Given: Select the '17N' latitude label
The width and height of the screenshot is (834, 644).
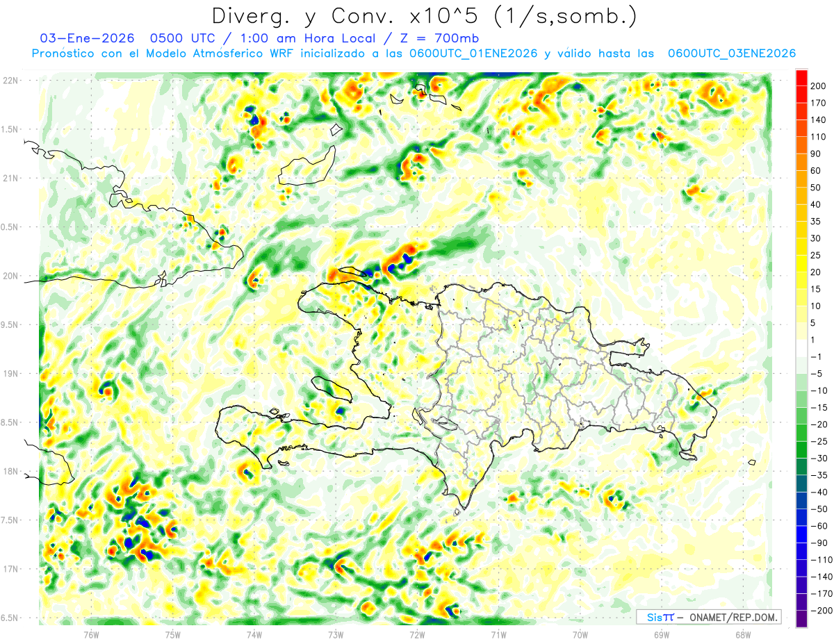Looking at the screenshot, I should point(10,570).
